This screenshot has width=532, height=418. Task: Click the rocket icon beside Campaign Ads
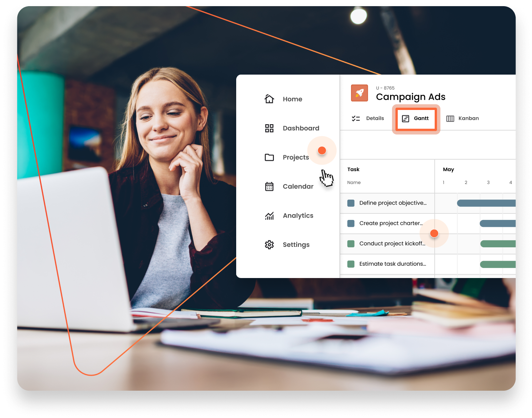coord(359,93)
